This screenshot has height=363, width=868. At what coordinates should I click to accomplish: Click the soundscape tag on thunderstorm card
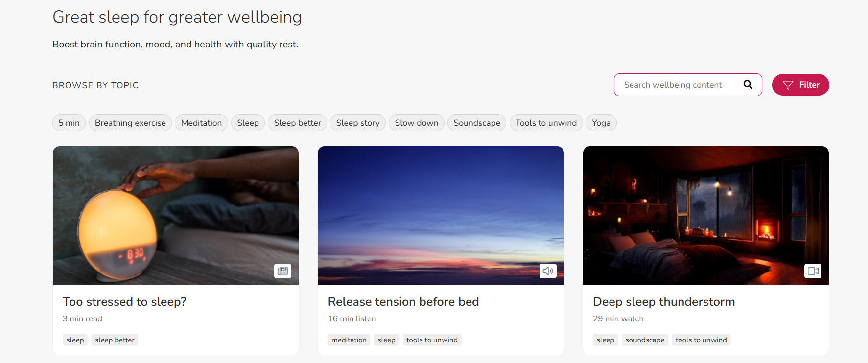tap(644, 340)
